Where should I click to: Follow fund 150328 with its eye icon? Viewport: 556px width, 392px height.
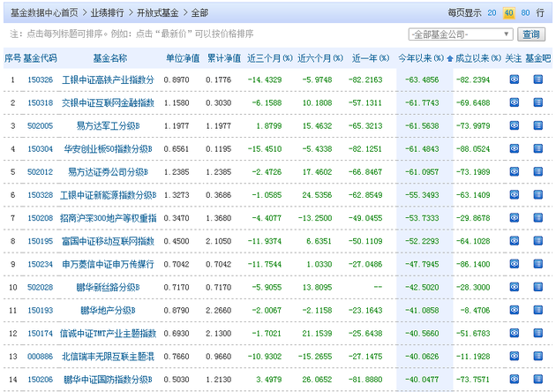(515, 194)
